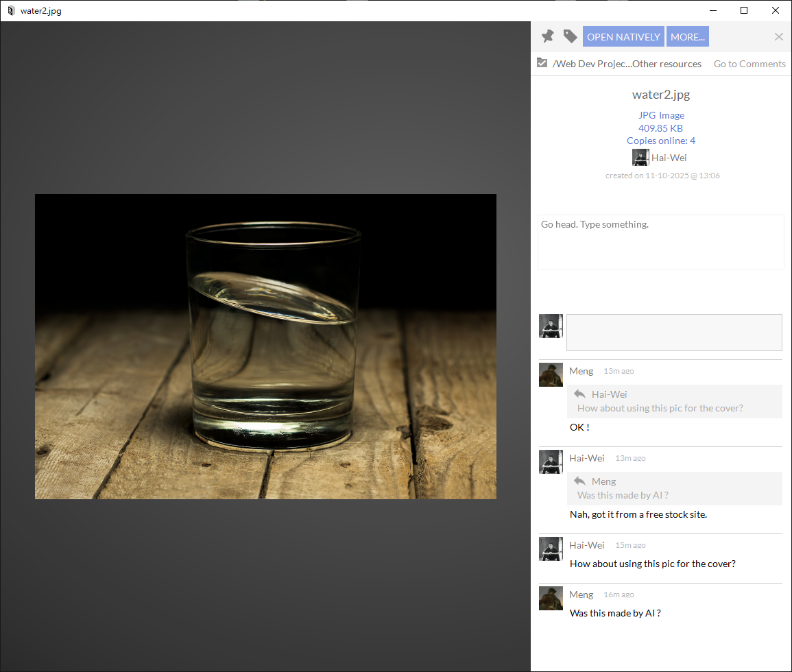The image size is (792, 672).
Task: Jump via the Go to Comments link
Action: [749, 64]
